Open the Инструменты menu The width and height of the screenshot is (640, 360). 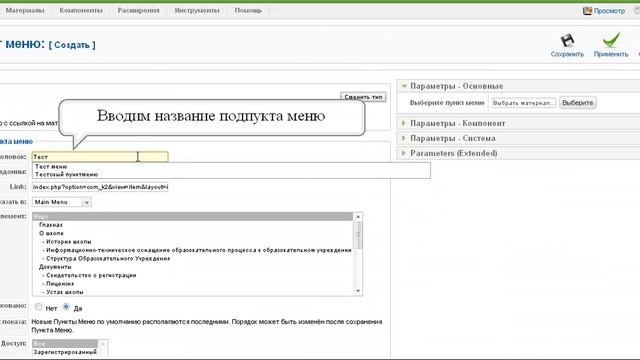click(x=197, y=10)
